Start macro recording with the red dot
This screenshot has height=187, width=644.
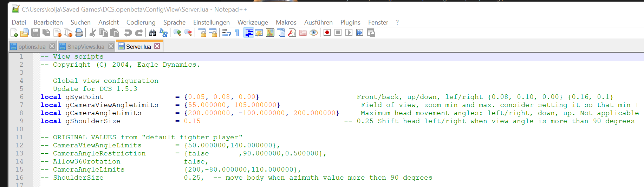click(x=327, y=33)
